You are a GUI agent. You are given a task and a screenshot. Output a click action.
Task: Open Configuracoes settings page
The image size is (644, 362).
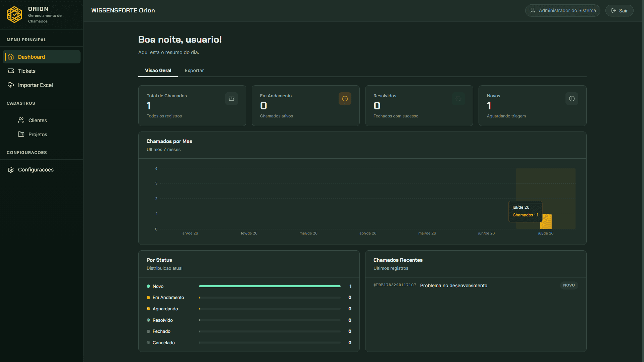point(42,169)
